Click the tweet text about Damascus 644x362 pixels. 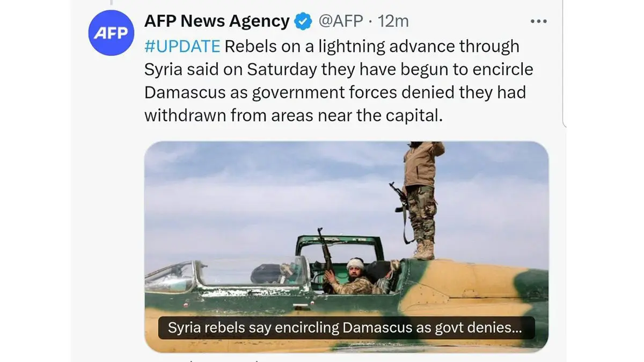click(338, 81)
